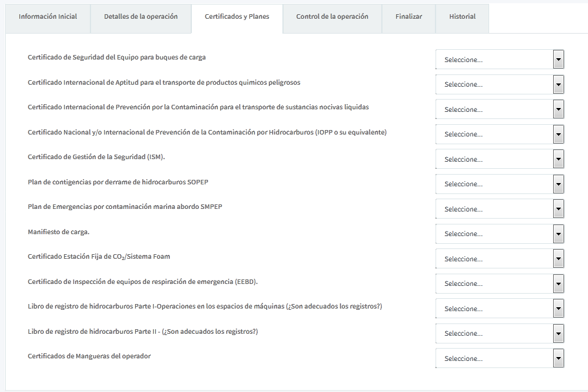
Task: Choose option for sustancias nocivas líquidas certificate
Action: 499,109
